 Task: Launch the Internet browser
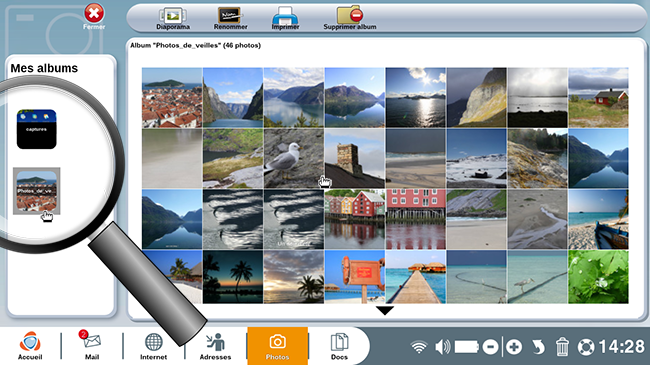pos(153,346)
